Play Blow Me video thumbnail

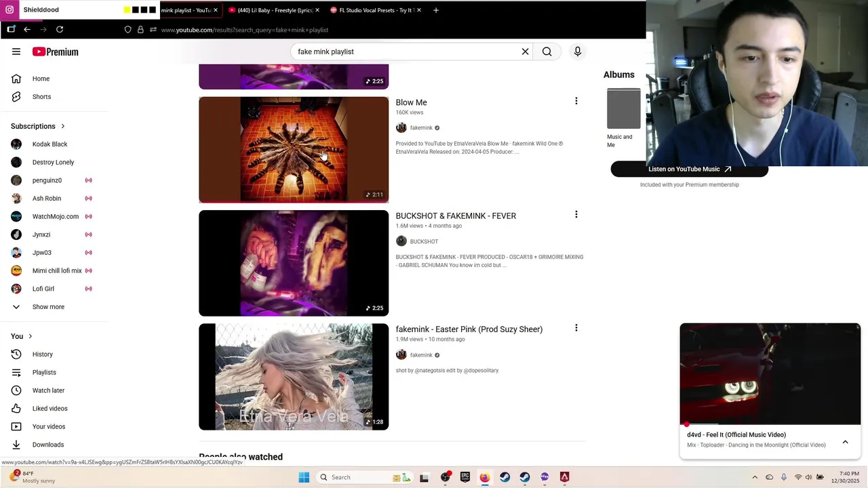[x=294, y=149]
